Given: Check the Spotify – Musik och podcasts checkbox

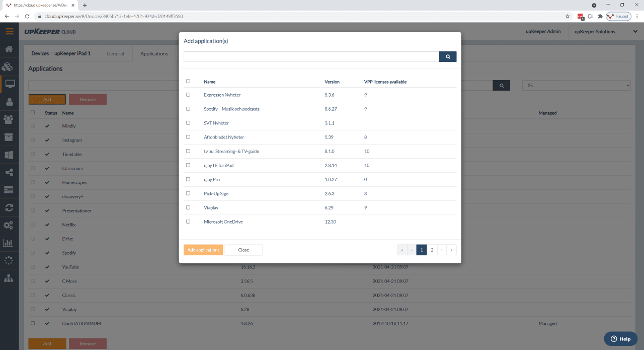Looking at the screenshot, I should 188,109.
